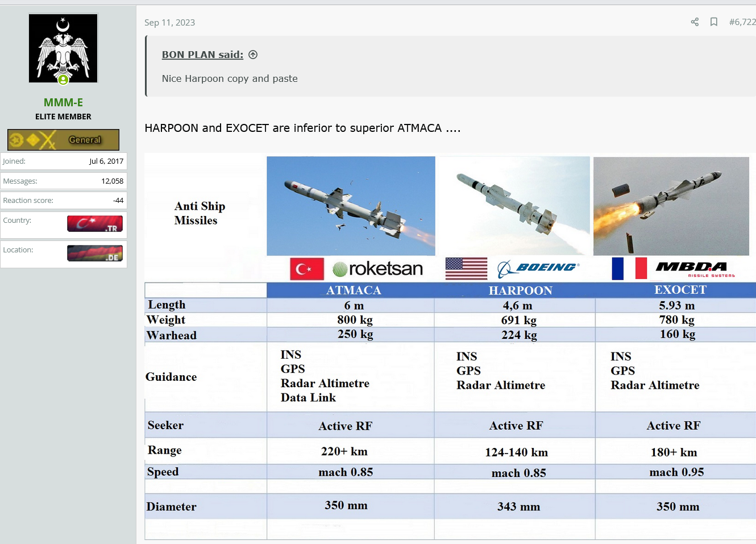The height and width of the screenshot is (544, 756).
Task: Click the share post icon
Action: pyautogui.click(x=695, y=22)
